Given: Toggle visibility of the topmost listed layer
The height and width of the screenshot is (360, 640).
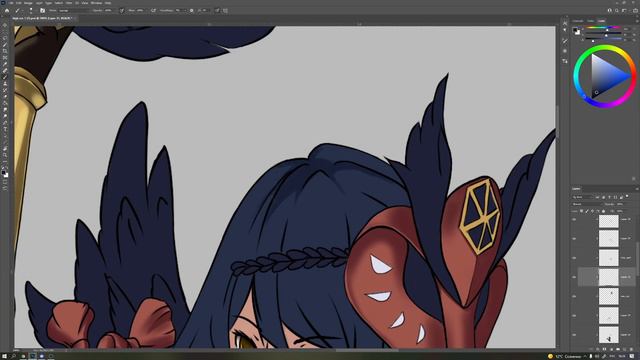Looking at the screenshot, I should pyautogui.click(x=573, y=219).
